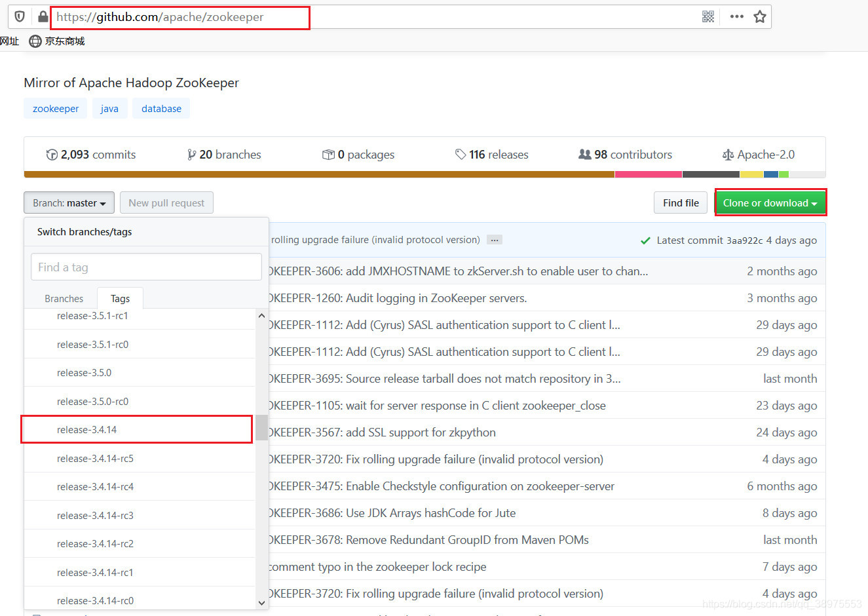Click the pink language bar segment
This screenshot has width=868, height=616.
[649, 174]
